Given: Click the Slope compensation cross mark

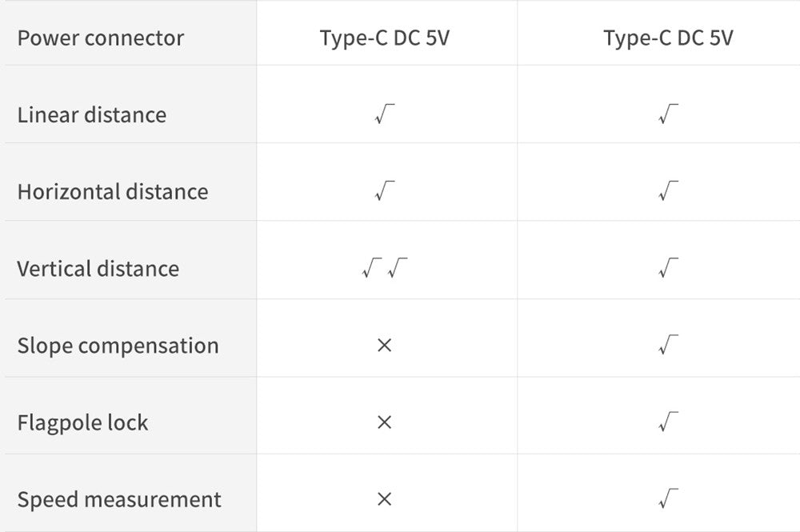Looking at the screenshot, I should click(x=384, y=346).
